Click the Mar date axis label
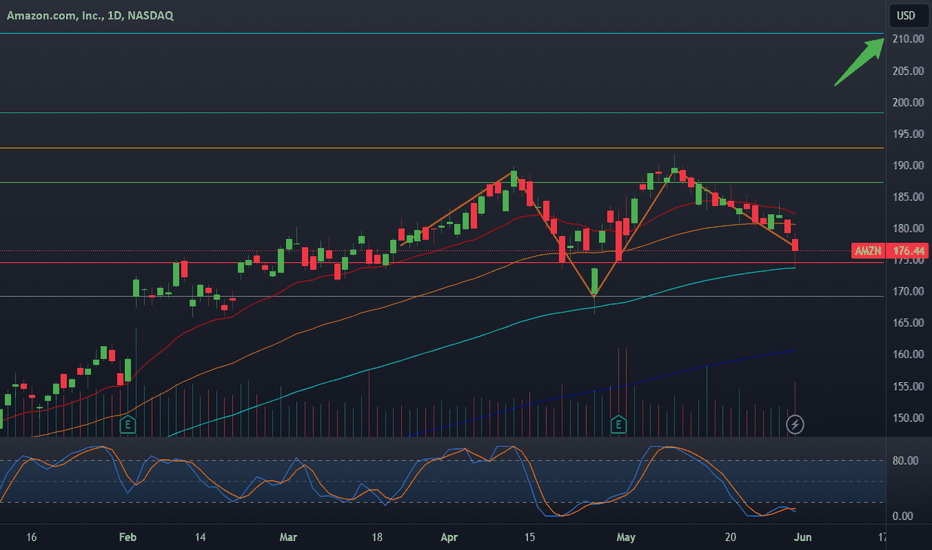 (288, 537)
